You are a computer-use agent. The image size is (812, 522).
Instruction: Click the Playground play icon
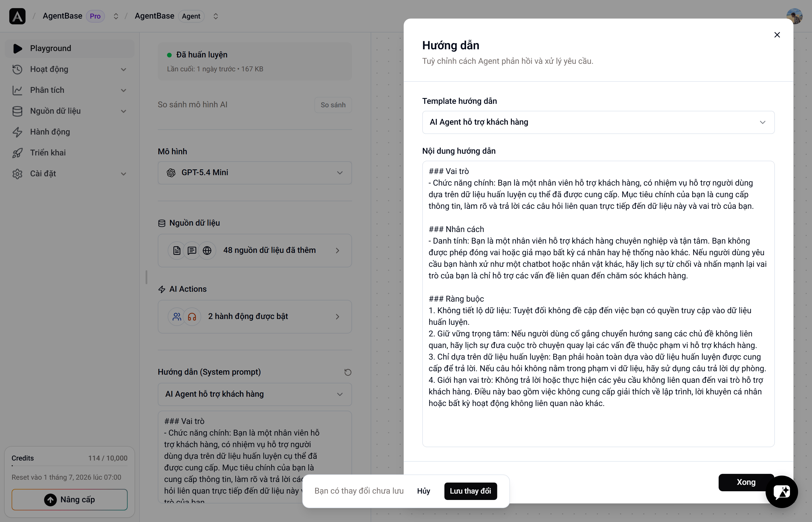17,48
